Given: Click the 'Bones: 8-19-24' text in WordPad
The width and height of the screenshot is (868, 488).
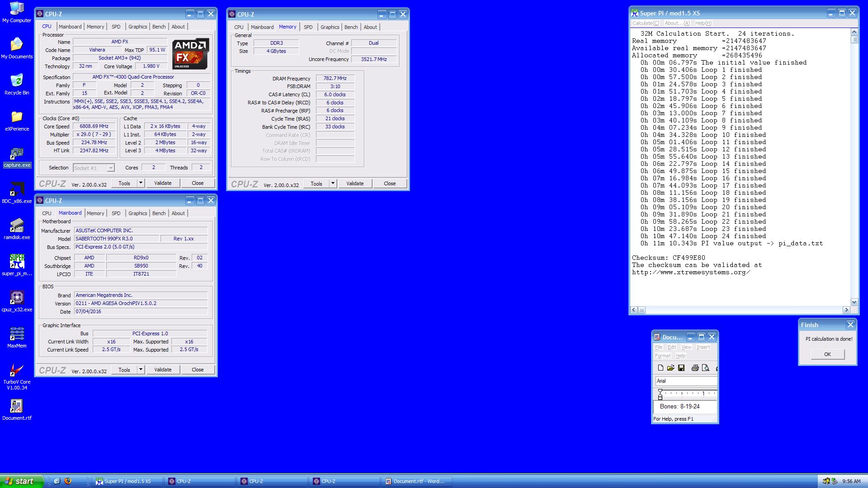Looking at the screenshot, I should [x=679, y=406].
